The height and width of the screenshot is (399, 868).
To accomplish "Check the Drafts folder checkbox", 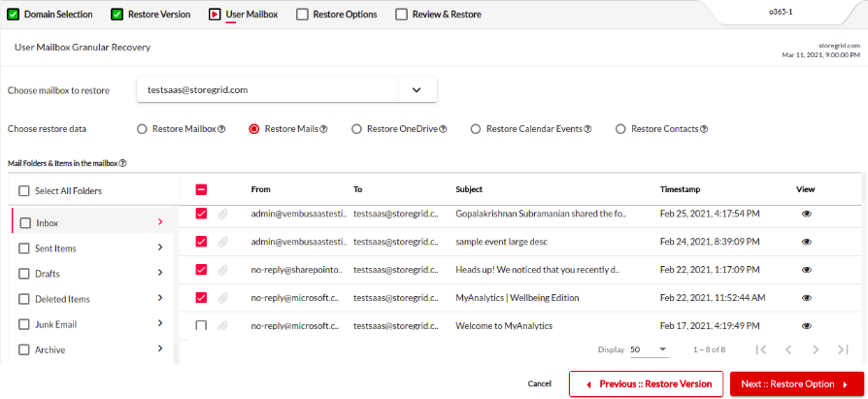I will (24, 274).
